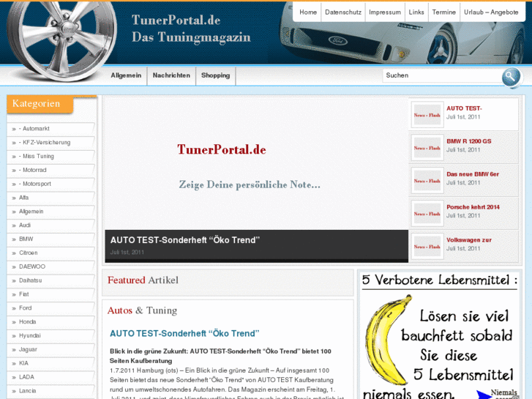Screen dimensions: 532x399
Task: Select the Shopping navigation tab
Action: 215,75
